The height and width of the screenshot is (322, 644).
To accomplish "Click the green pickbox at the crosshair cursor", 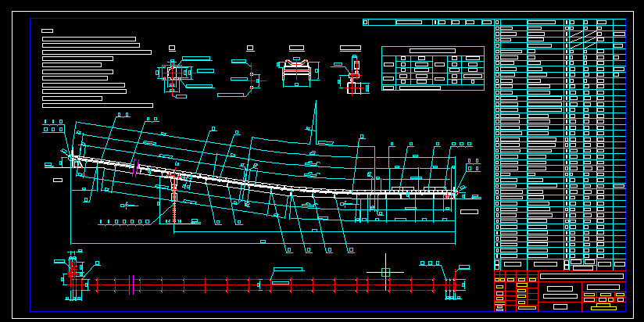I will (x=385, y=272).
